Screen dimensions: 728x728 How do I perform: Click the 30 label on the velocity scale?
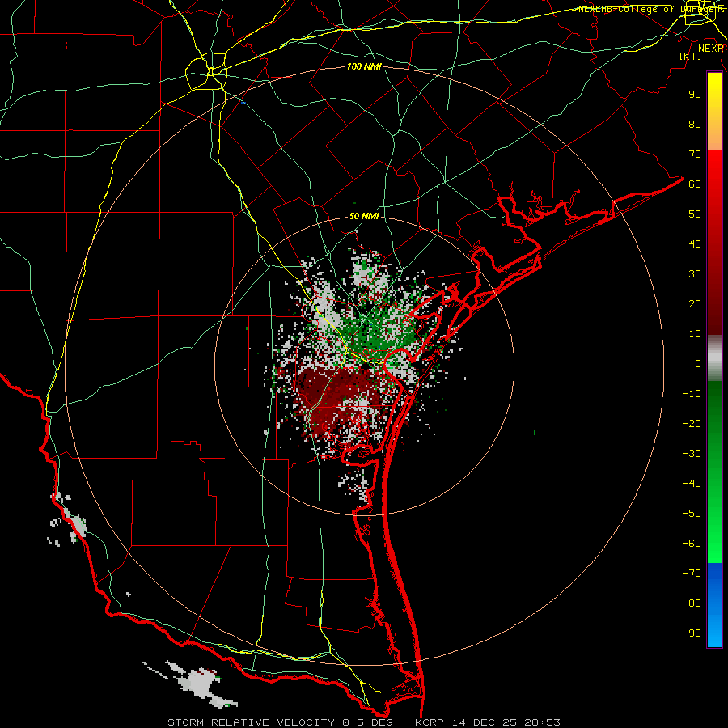(695, 273)
